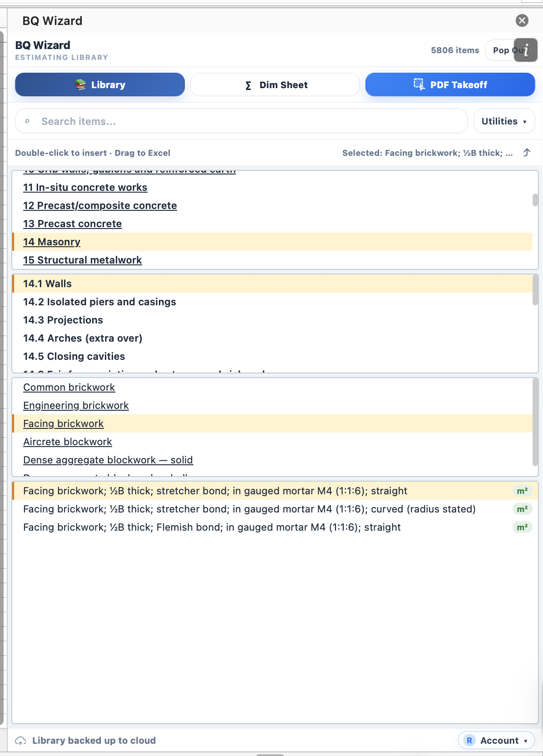The width and height of the screenshot is (543, 756).
Task: Click the magnifier search icon
Action: click(x=27, y=121)
